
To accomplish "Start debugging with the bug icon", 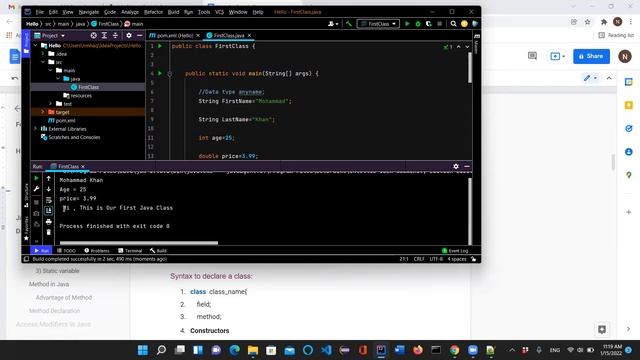I will coord(418,24).
